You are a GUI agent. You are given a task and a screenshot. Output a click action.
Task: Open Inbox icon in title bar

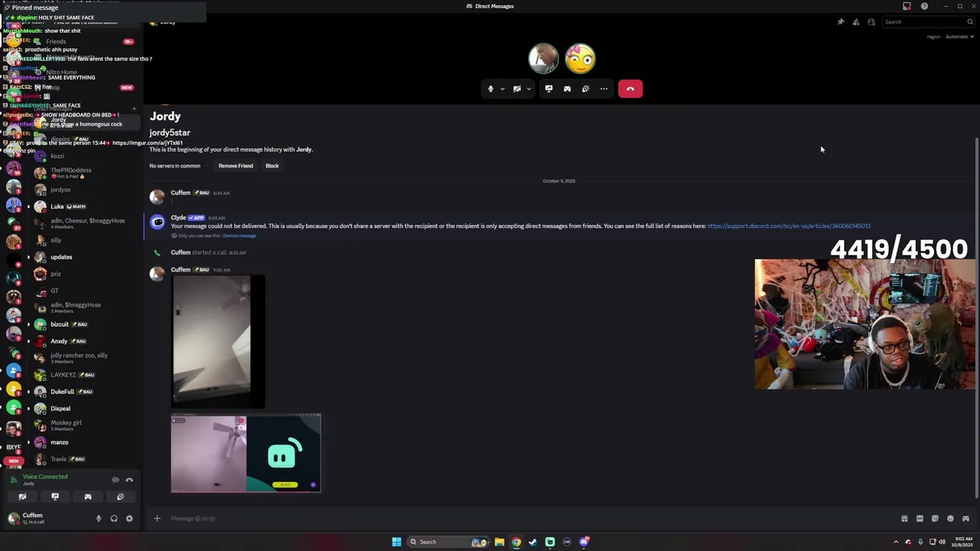pos(907,6)
